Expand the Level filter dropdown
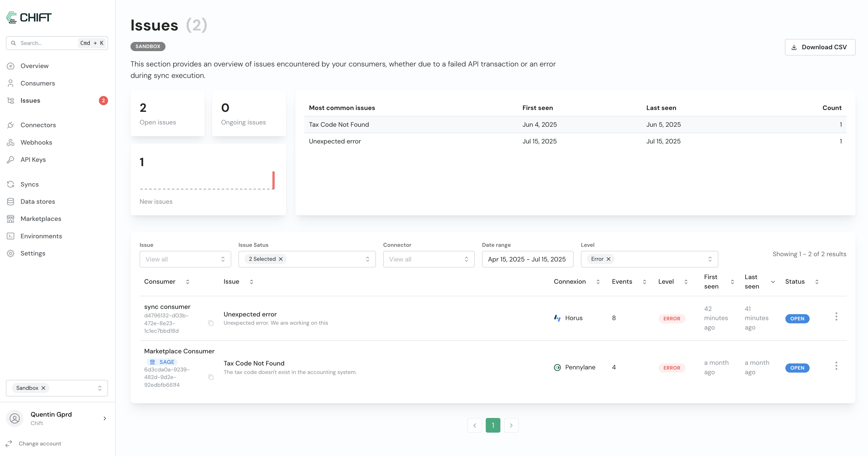The height and width of the screenshot is (456, 868). (710, 259)
